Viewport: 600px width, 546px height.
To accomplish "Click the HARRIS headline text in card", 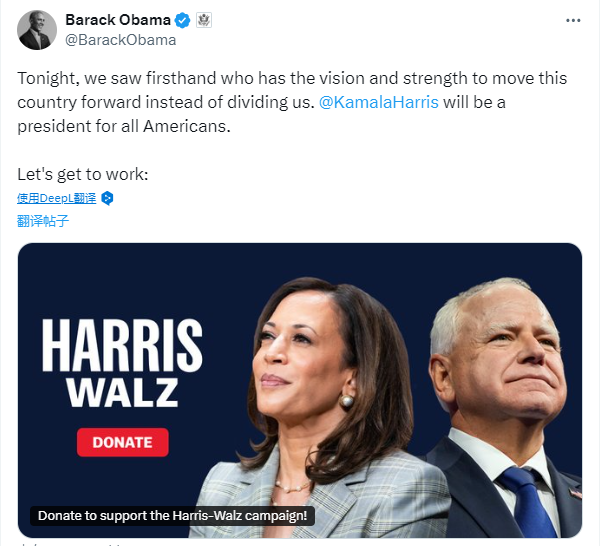I will (x=122, y=346).
